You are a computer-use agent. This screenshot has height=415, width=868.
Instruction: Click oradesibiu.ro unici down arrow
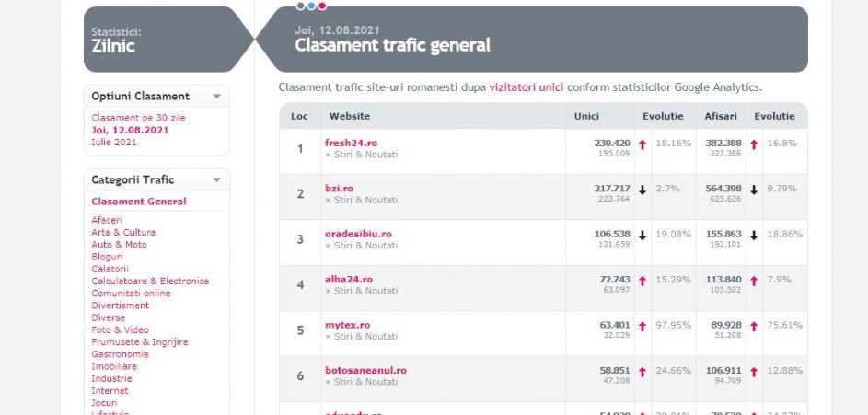[642, 236]
